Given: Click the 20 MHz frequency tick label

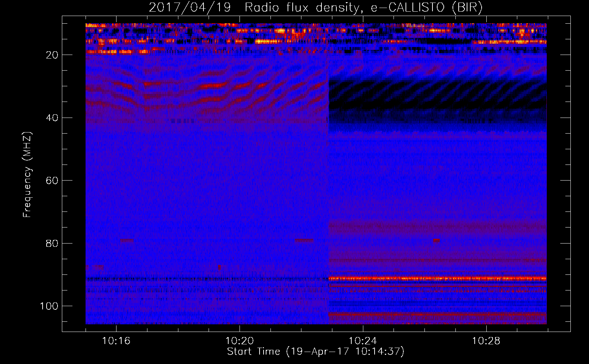Looking at the screenshot, I should click(52, 55).
